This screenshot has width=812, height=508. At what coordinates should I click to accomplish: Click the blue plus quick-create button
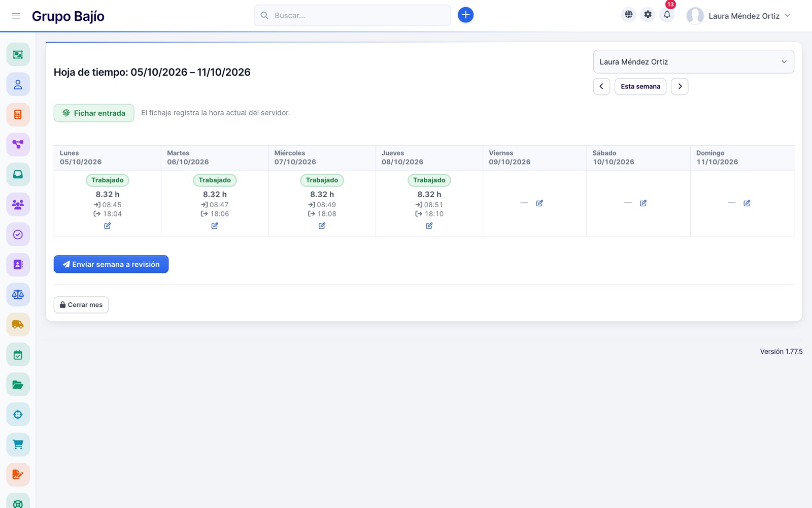(x=465, y=15)
